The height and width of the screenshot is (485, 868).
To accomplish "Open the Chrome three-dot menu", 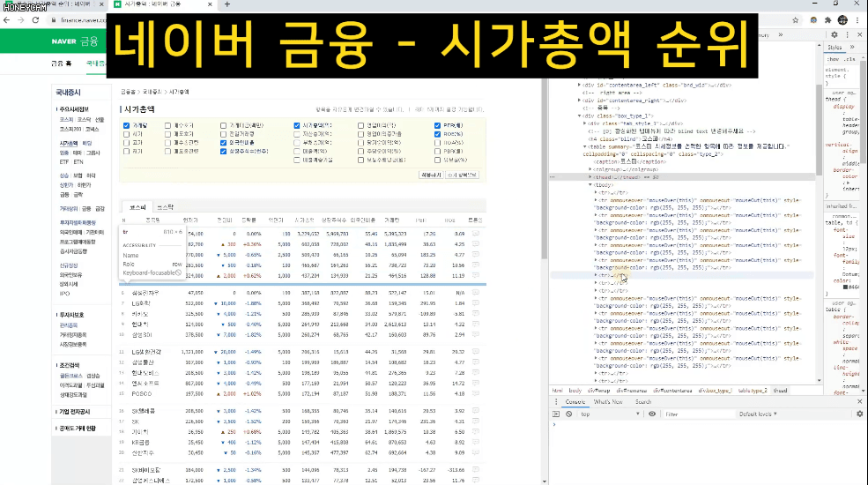I will 857,20.
